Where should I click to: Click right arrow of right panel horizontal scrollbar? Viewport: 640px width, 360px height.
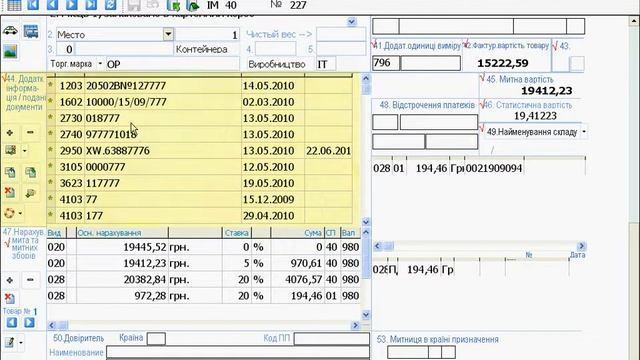click(x=581, y=246)
